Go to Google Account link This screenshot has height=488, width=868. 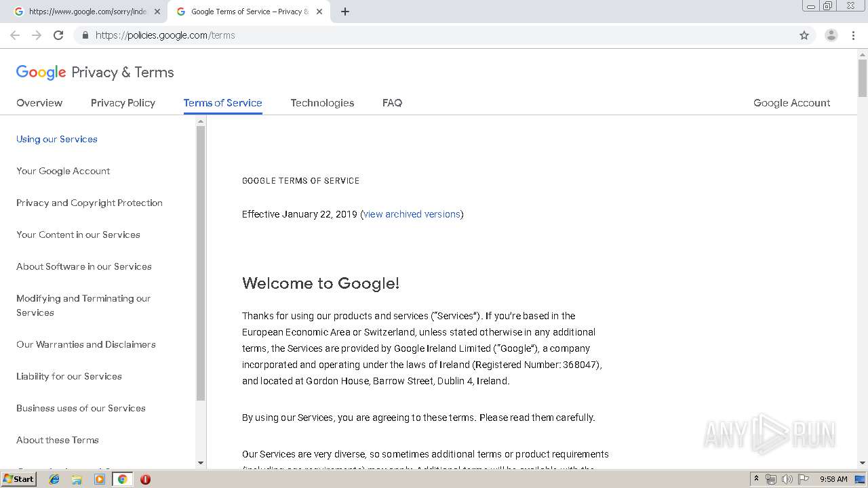(791, 103)
